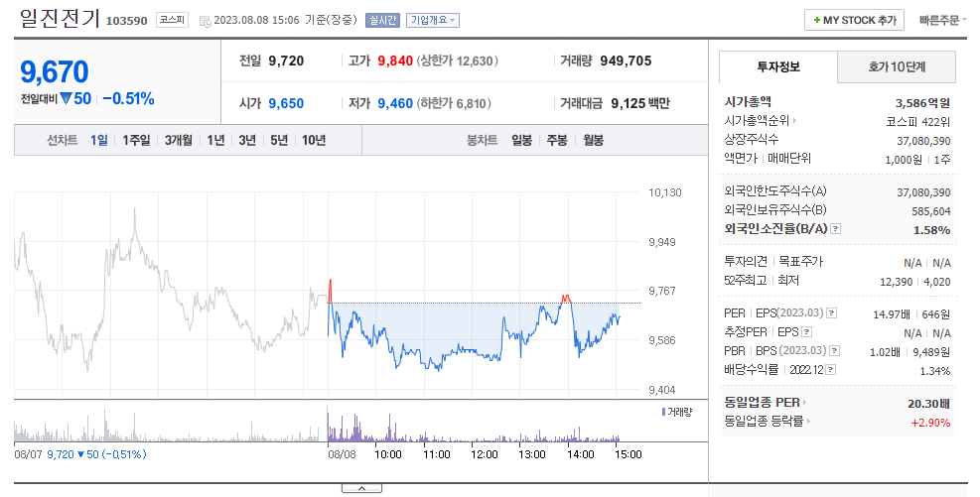Add stock with MY STOCK 추가 button
980x497 pixels.
[854, 20]
